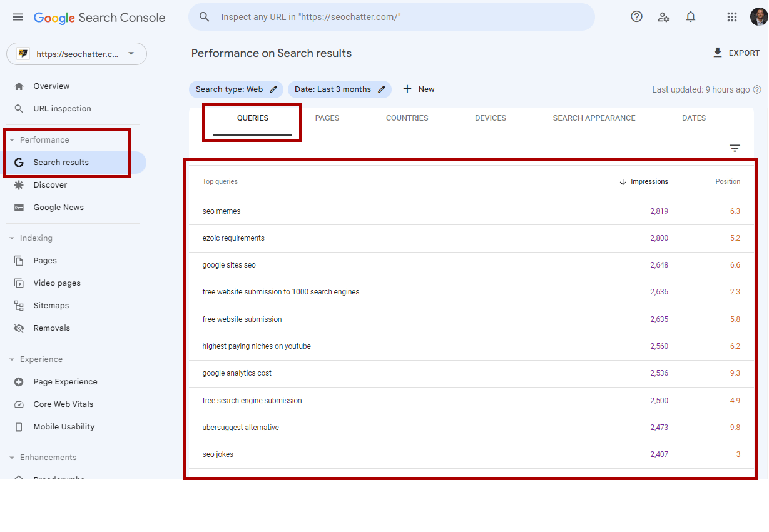The image size is (769, 532).
Task: Switch to the Dates tab
Action: (694, 118)
